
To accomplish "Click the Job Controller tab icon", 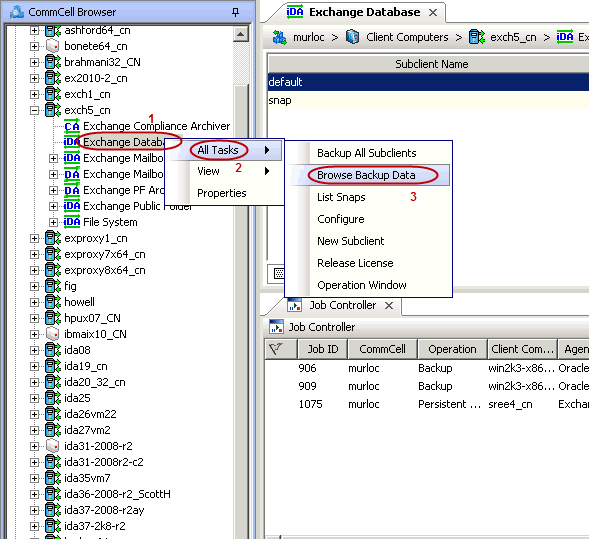I will (x=294, y=305).
